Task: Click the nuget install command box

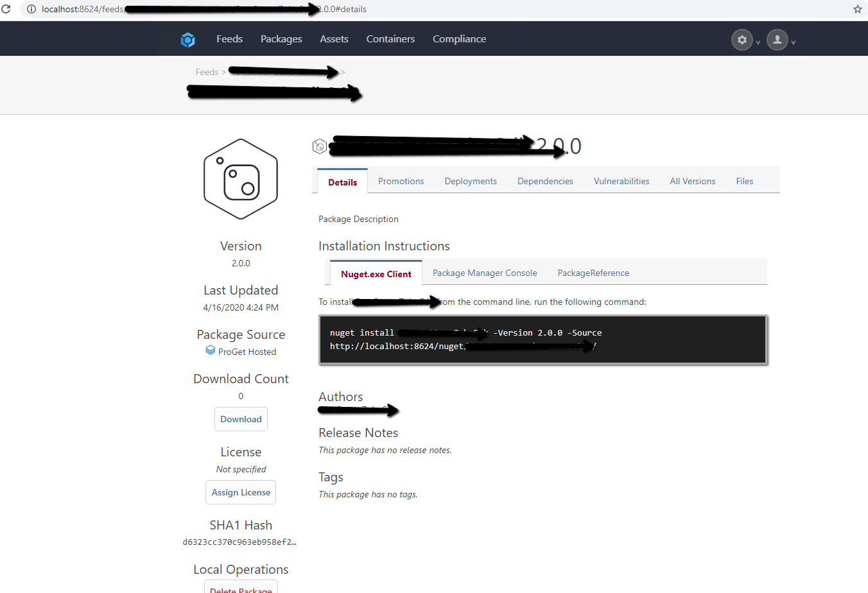Action: point(543,339)
